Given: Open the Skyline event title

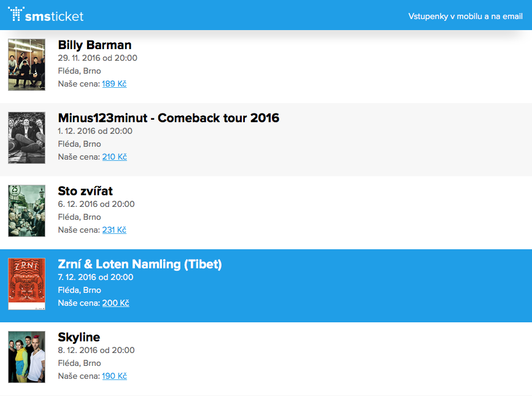Looking at the screenshot, I should coord(79,337).
